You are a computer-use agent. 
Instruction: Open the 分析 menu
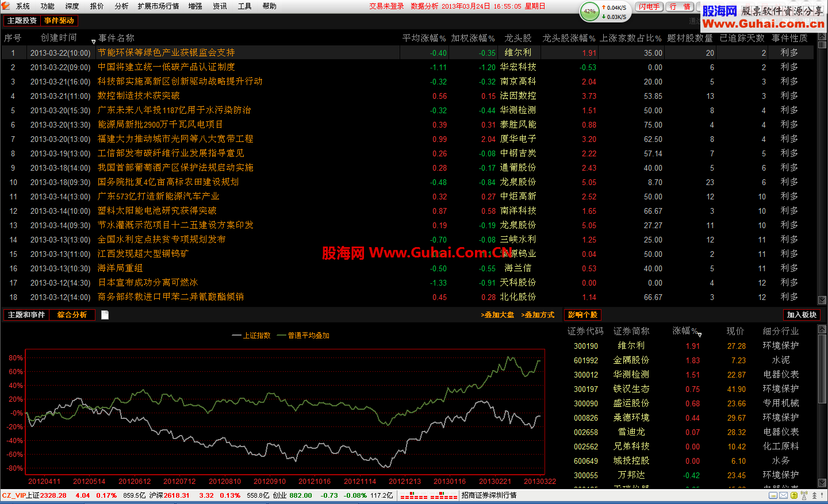coord(121,6)
